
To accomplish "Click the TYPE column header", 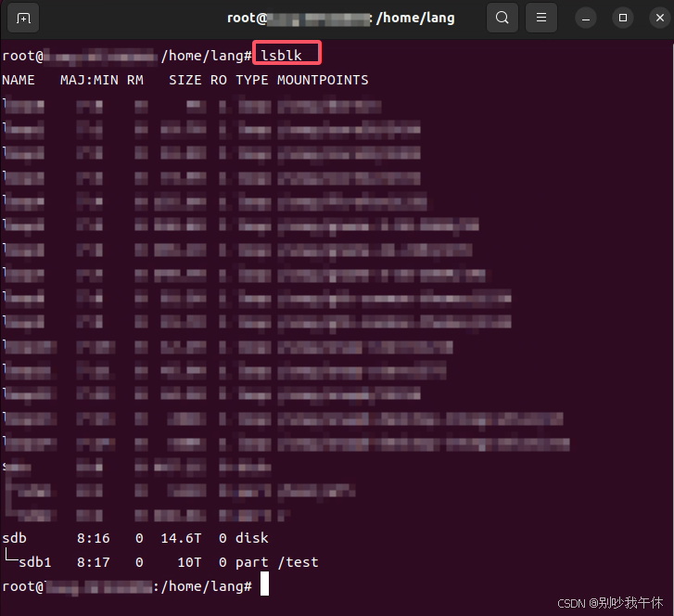I will [252, 80].
